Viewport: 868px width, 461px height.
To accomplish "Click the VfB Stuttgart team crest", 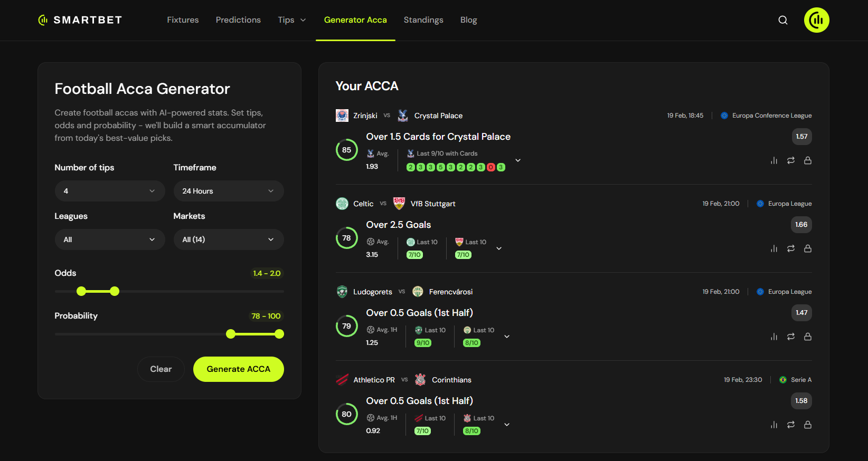I will (399, 204).
